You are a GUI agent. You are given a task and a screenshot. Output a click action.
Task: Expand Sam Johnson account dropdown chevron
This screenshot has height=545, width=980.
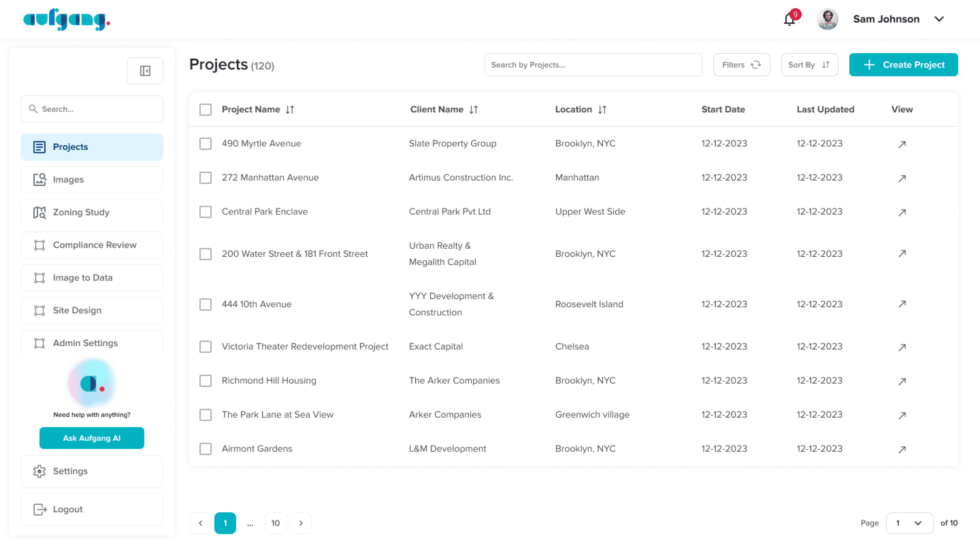(939, 19)
